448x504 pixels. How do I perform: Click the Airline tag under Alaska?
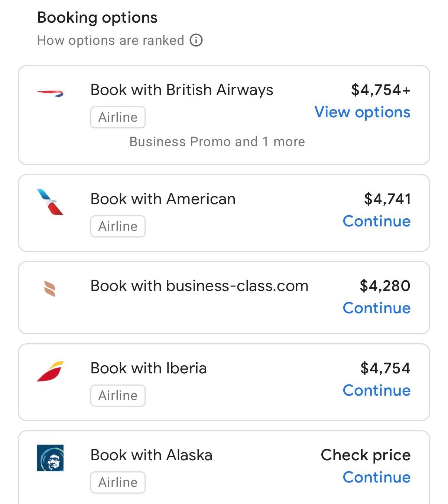118,482
